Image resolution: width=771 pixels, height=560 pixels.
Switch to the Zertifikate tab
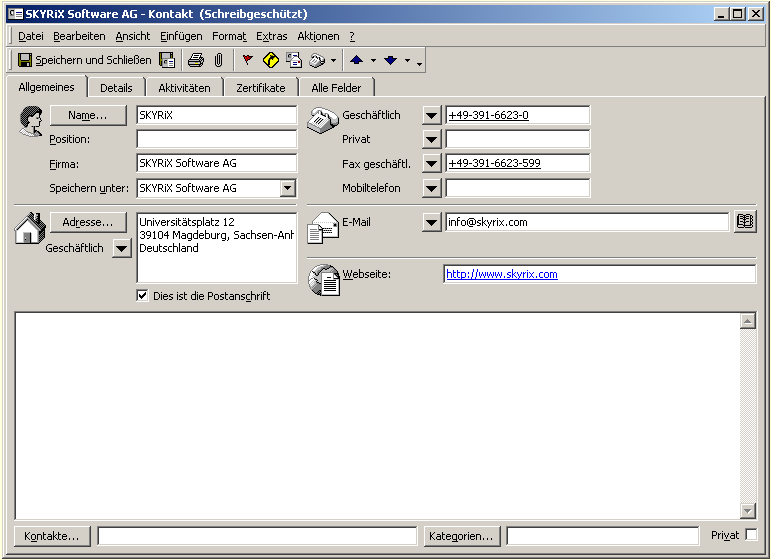coord(261,88)
